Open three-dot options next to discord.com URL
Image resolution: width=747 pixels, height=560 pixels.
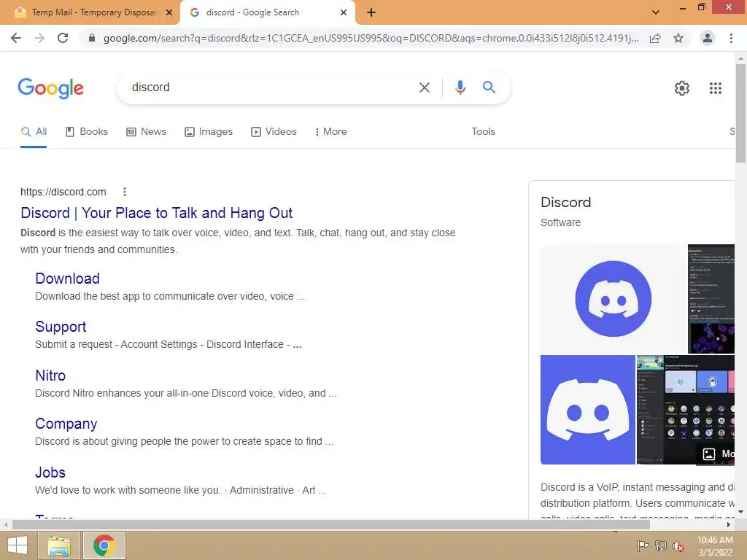point(124,192)
